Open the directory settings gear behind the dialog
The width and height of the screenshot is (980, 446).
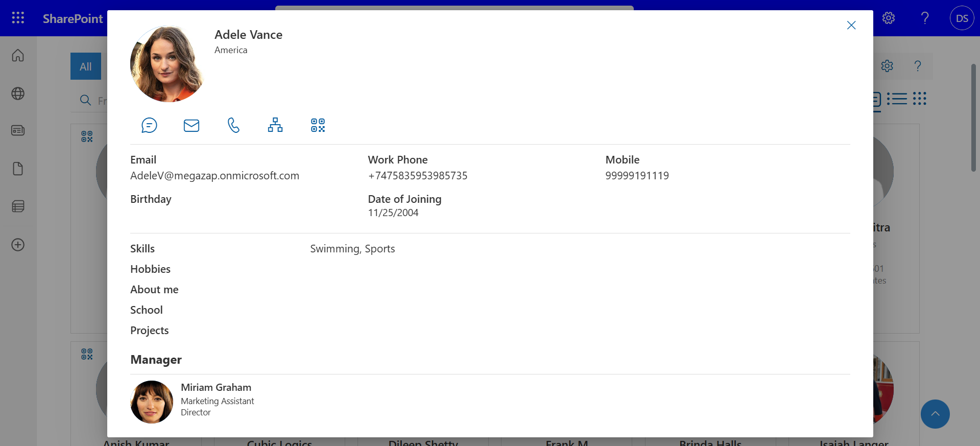click(x=887, y=66)
